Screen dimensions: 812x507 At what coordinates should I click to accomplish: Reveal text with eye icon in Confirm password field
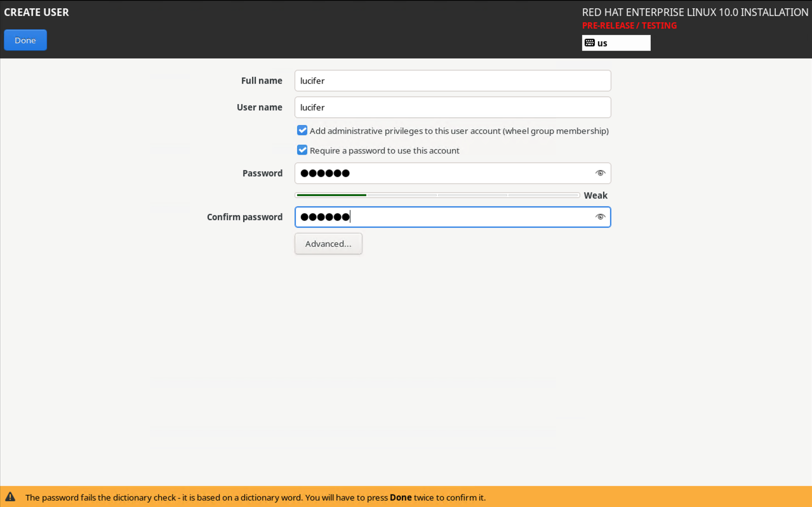600,217
